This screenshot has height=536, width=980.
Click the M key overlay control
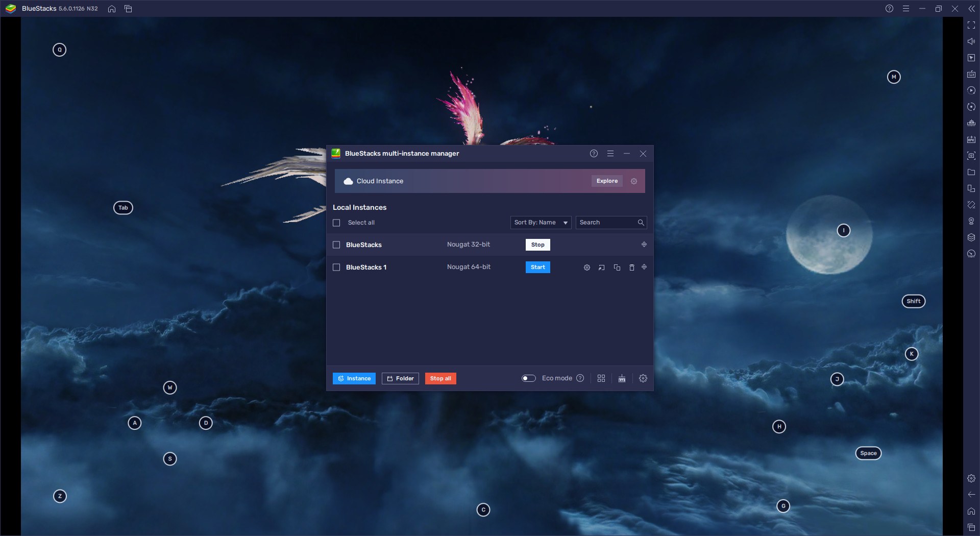(x=894, y=77)
